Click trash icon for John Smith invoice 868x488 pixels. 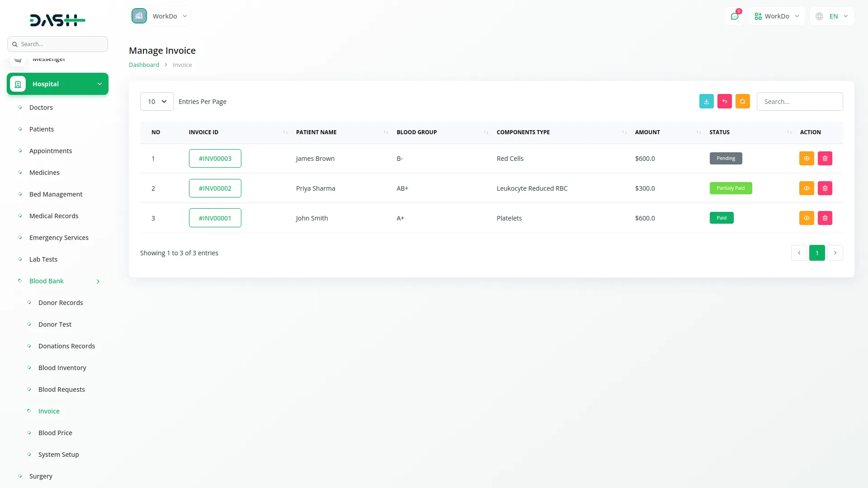pos(825,218)
